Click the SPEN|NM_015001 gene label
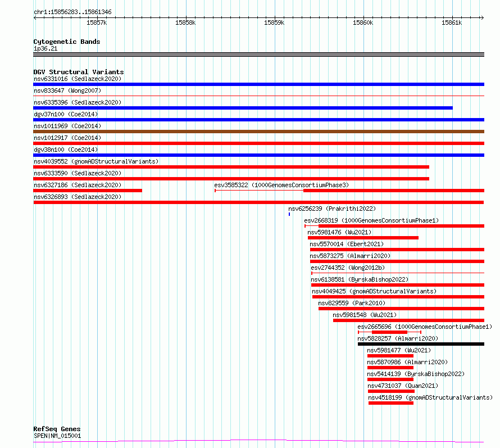 [x=57, y=436]
